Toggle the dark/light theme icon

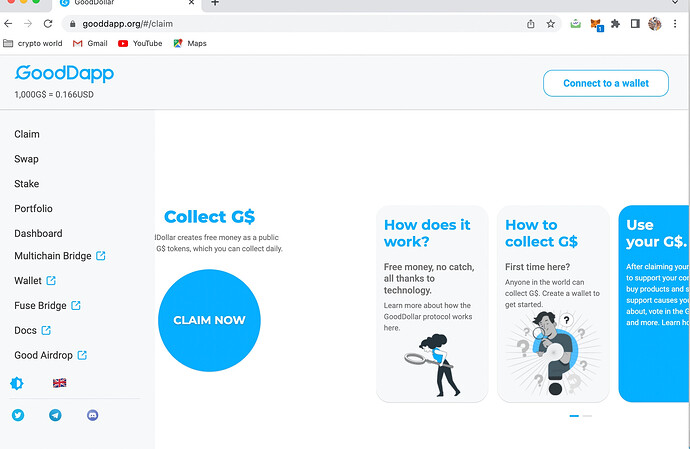pyautogui.click(x=17, y=383)
